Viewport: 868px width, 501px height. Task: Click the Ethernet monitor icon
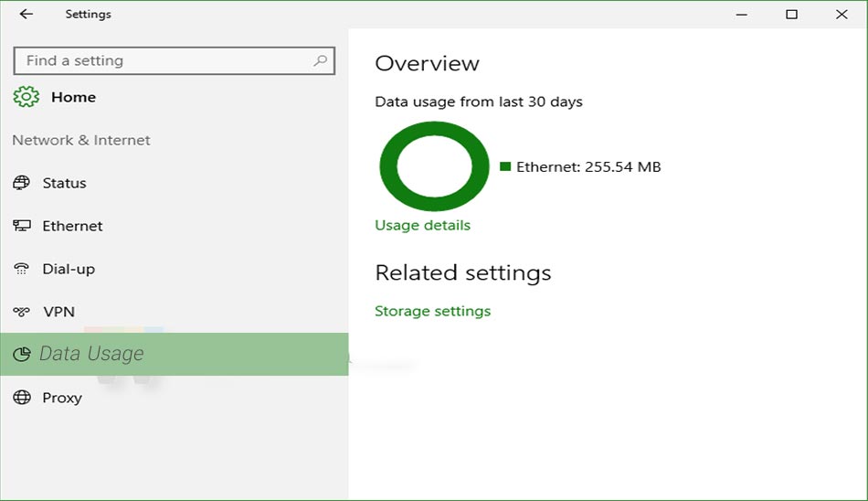[22, 226]
